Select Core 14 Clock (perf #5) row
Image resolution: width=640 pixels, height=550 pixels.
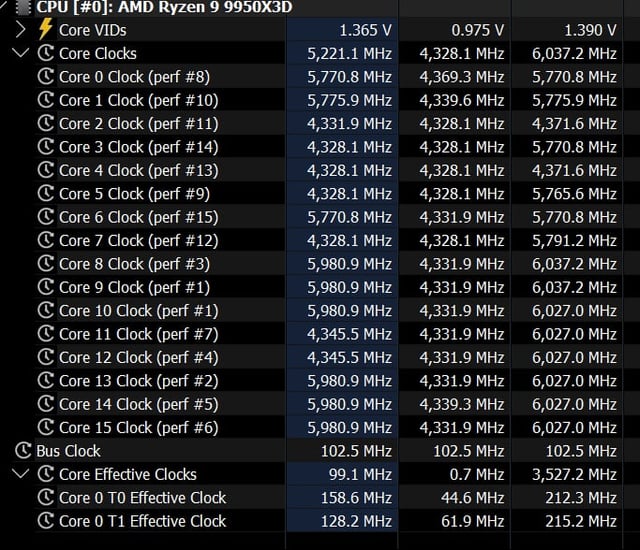139,404
